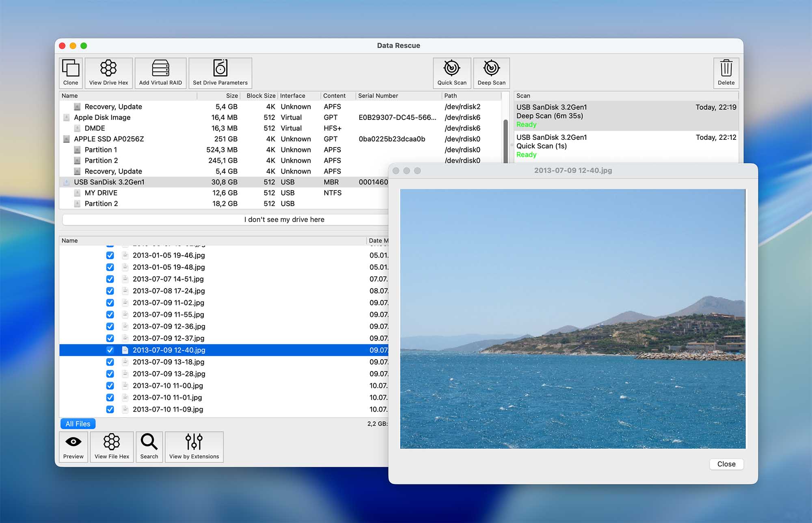
Task: Toggle the checkbox for 2013-01-05 19-46.jpg
Action: [110, 255]
